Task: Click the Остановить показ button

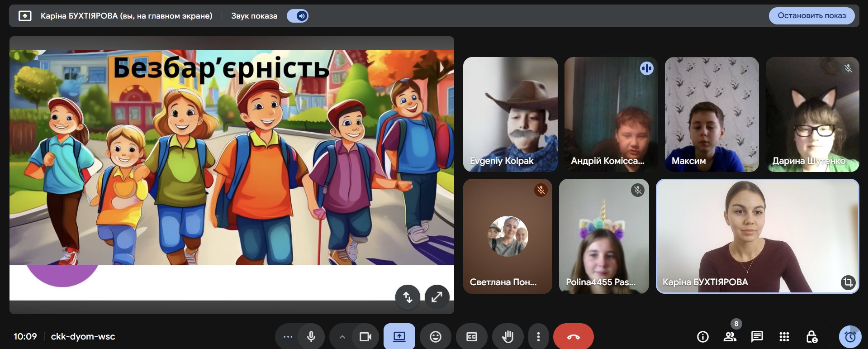Action: coord(811,16)
